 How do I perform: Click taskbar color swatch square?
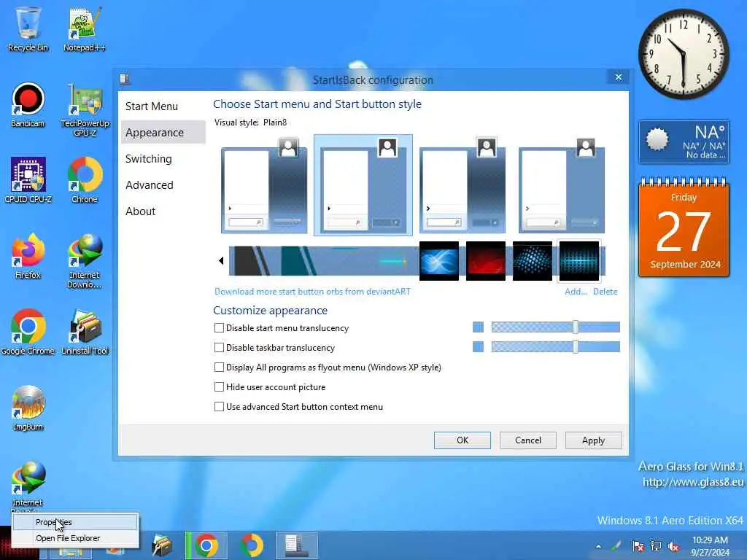(x=478, y=346)
